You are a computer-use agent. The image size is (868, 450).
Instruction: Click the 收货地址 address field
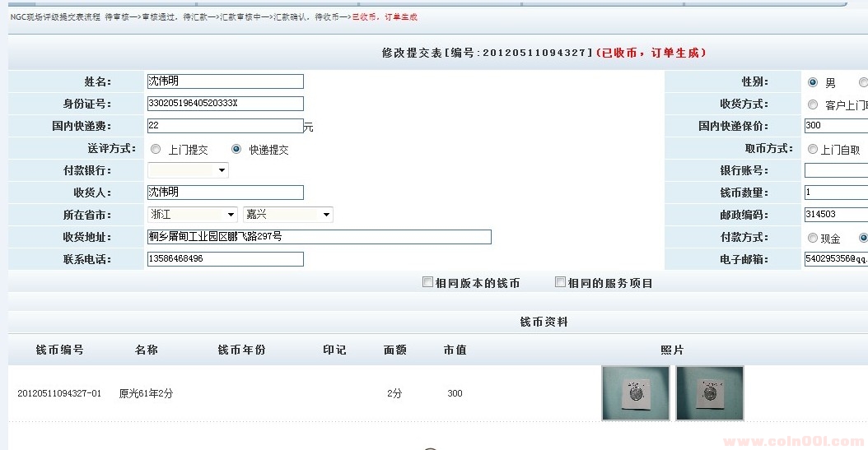pos(319,237)
